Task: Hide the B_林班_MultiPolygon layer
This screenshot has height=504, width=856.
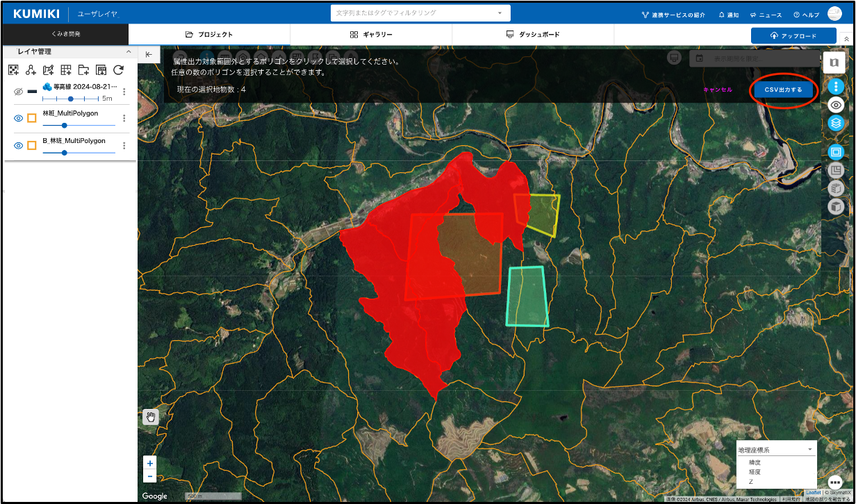Action: point(19,145)
